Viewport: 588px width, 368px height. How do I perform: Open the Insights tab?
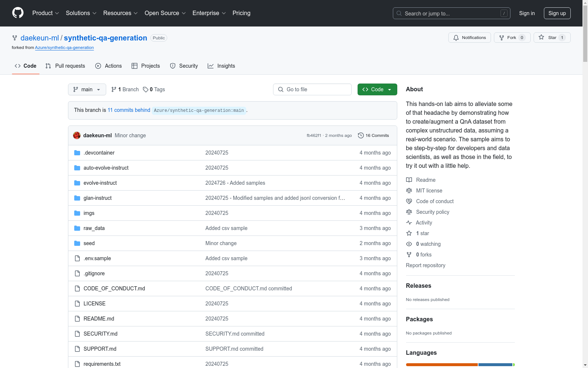221,66
